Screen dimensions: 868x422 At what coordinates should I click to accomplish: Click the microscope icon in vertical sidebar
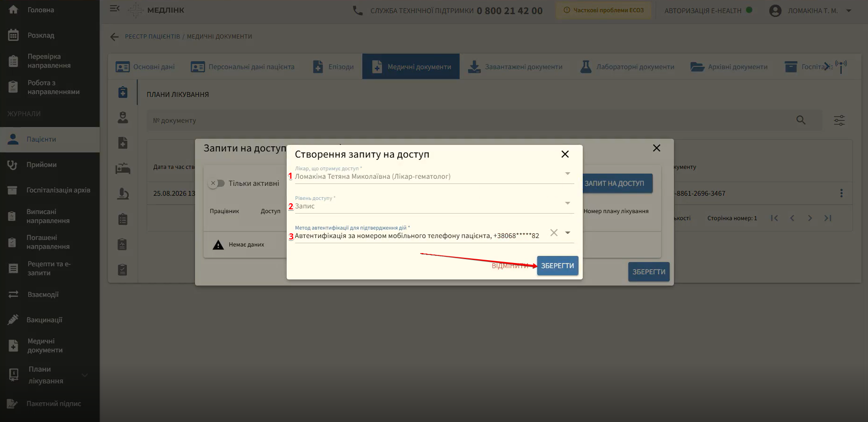coord(123,193)
